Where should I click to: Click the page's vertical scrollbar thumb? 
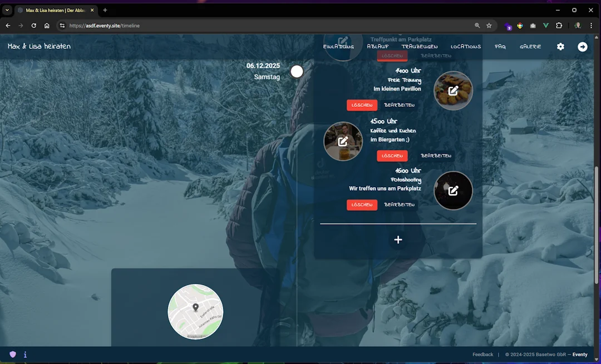597,225
